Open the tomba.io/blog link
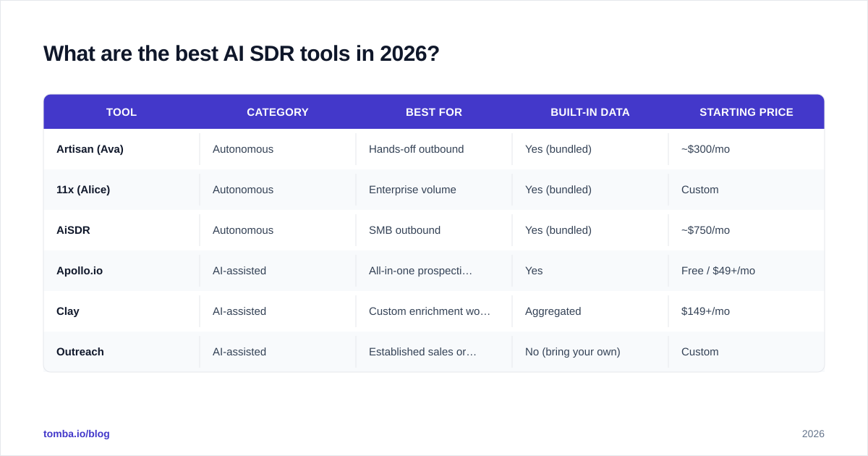The width and height of the screenshot is (868, 456). (77, 434)
